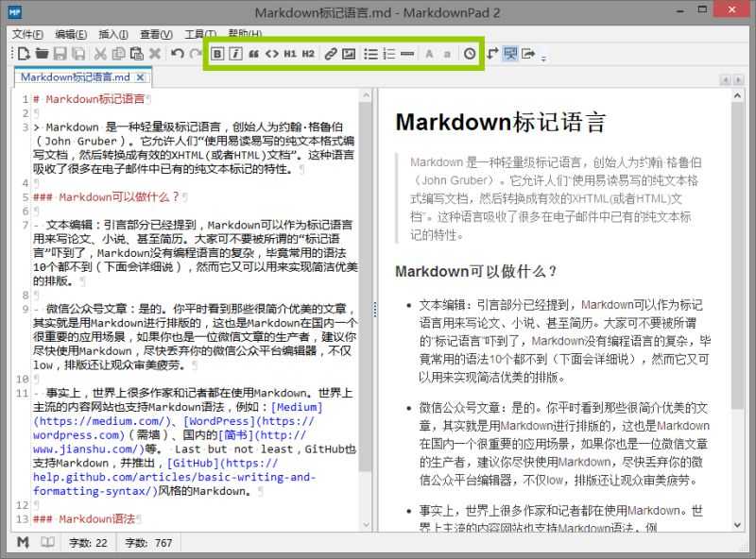Apply italic formatting with I icon
The width and height of the screenshot is (756, 559).
click(235, 54)
